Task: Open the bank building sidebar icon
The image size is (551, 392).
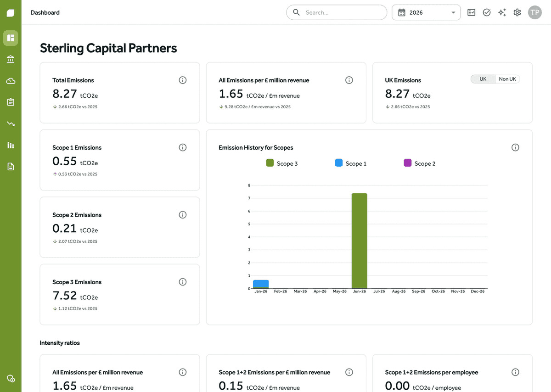Action: click(11, 59)
